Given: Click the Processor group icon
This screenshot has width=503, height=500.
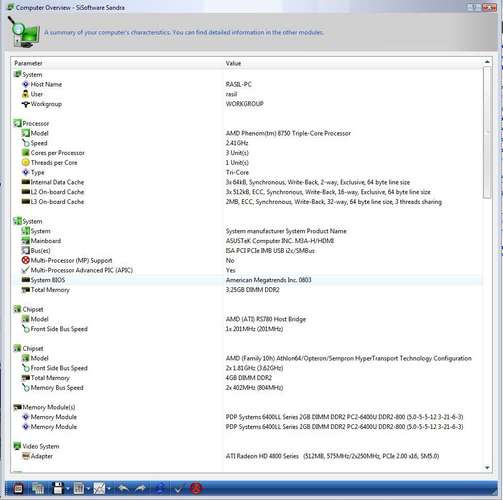Looking at the screenshot, I should click(17, 123).
